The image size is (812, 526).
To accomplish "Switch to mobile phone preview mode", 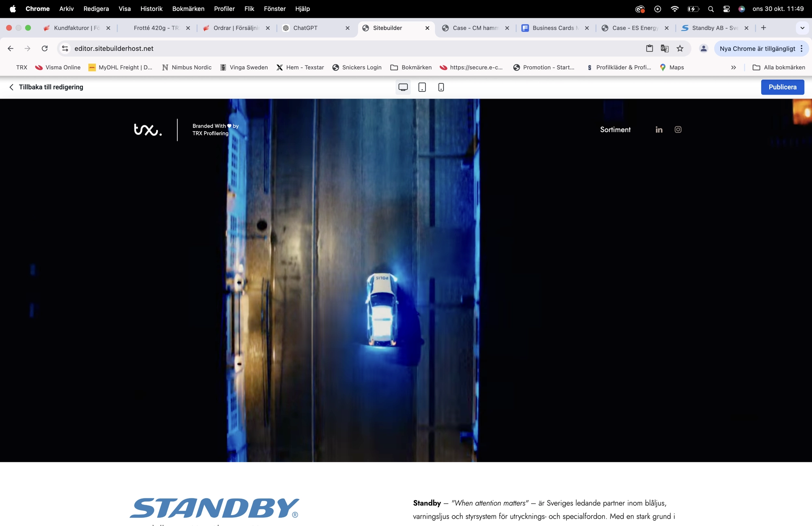I will [x=441, y=87].
